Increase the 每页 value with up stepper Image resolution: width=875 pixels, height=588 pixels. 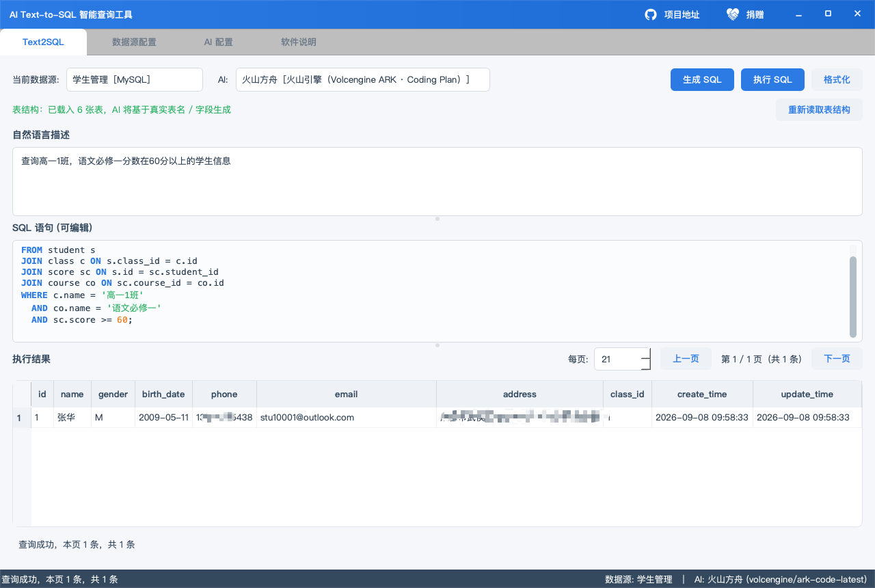point(646,353)
